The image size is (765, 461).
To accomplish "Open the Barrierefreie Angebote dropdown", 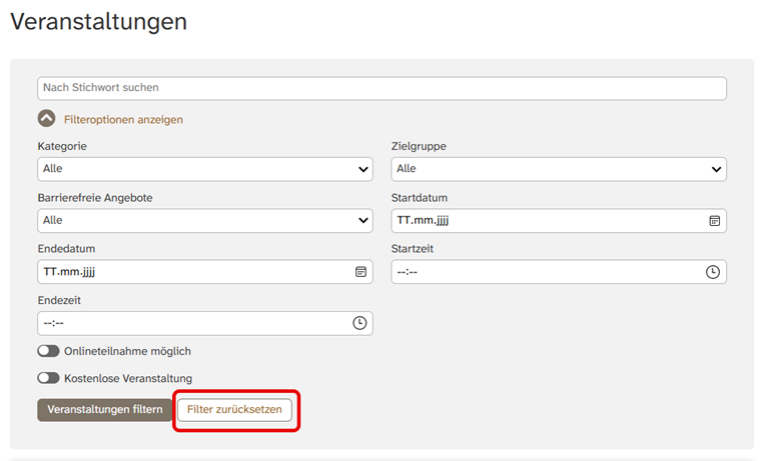I will tap(205, 220).
